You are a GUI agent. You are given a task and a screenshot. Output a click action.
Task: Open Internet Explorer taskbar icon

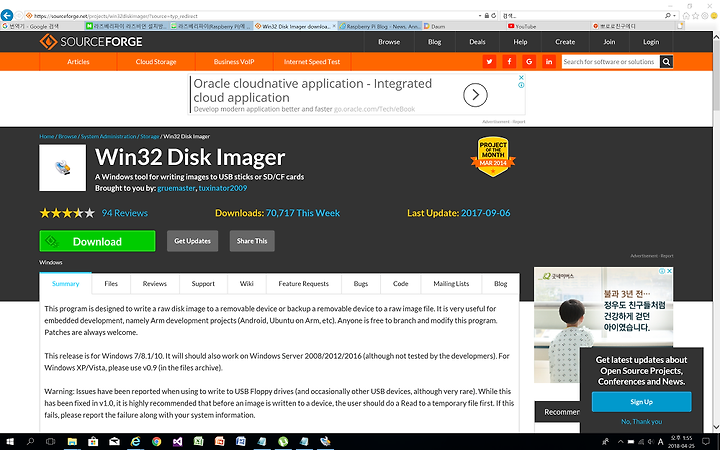click(135, 442)
